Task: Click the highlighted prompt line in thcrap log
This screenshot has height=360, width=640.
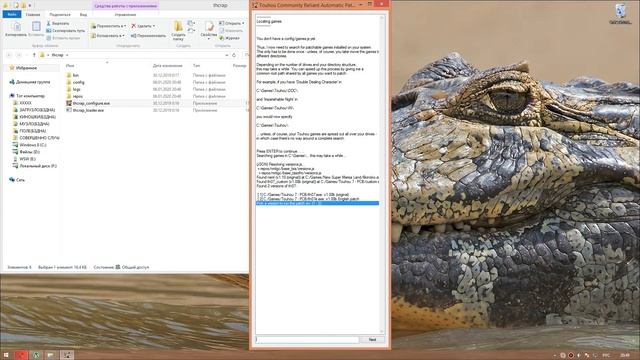Action: [317, 203]
